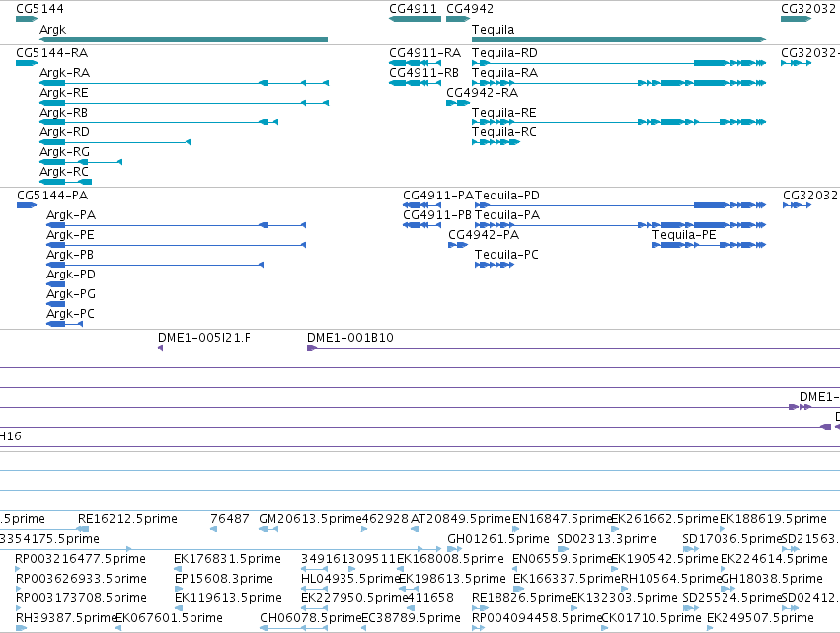Select Argk-PB protein label

tap(70, 255)
